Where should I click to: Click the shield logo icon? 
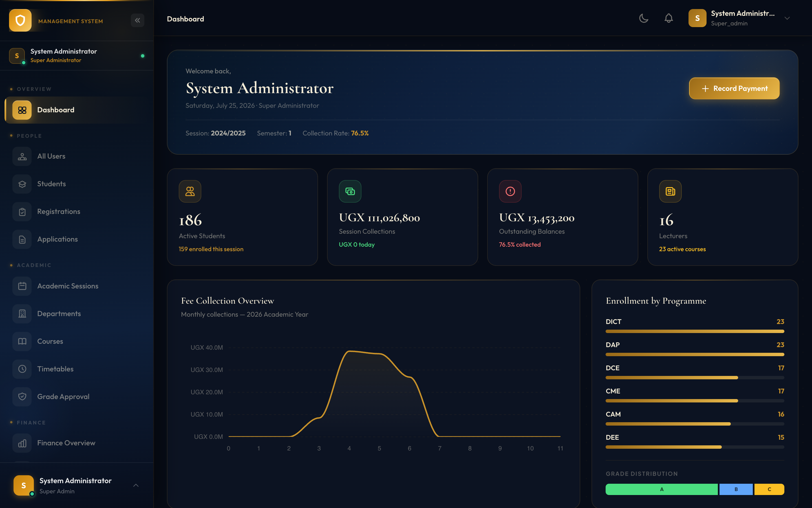tap(20, 21)
